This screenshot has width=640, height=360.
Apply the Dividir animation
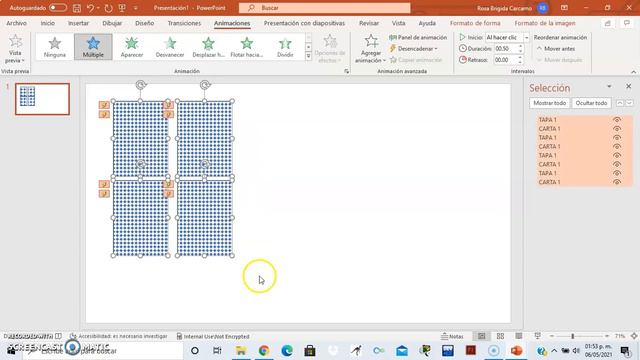(285, 47)
